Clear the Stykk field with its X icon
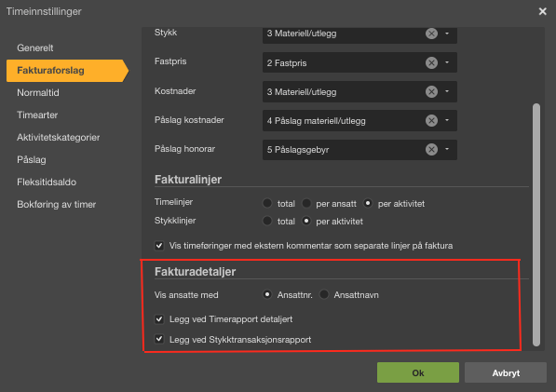This screenshot has width=556, height=392. (431, 34)
